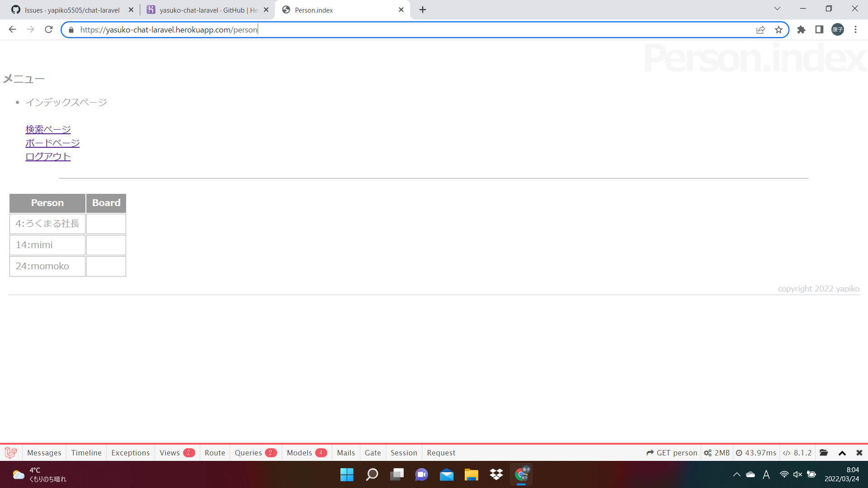Image resolution: width=868 pixels, height=488 pixels.
Task: Follow the 検索ページ link
Action: [x=48, y=129]
